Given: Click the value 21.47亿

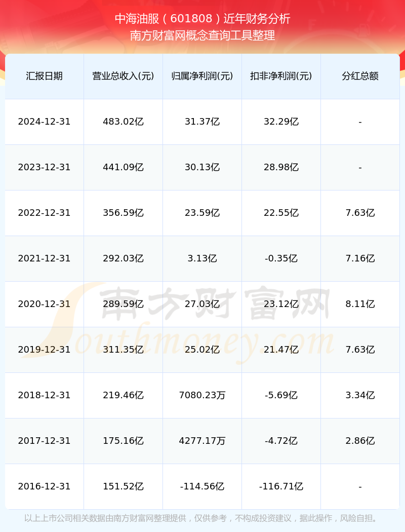Looking at the screenshot, I should click(x=281, y=350).
